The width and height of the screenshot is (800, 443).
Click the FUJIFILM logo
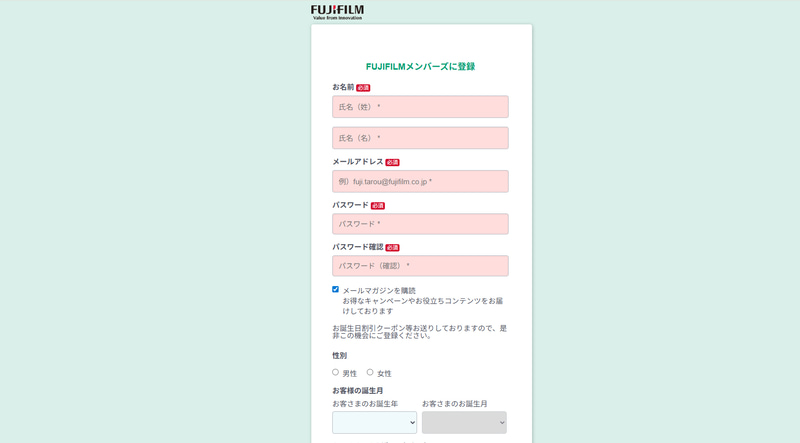pos(337,12)
